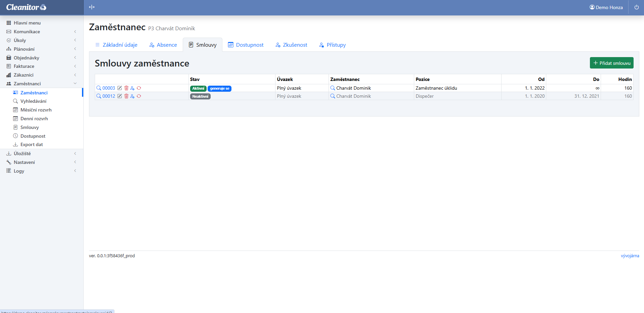Click edit pencil icon for contract 00012
Image resolution: width=644 pixels, height=313 pixels.
point(120,96)
